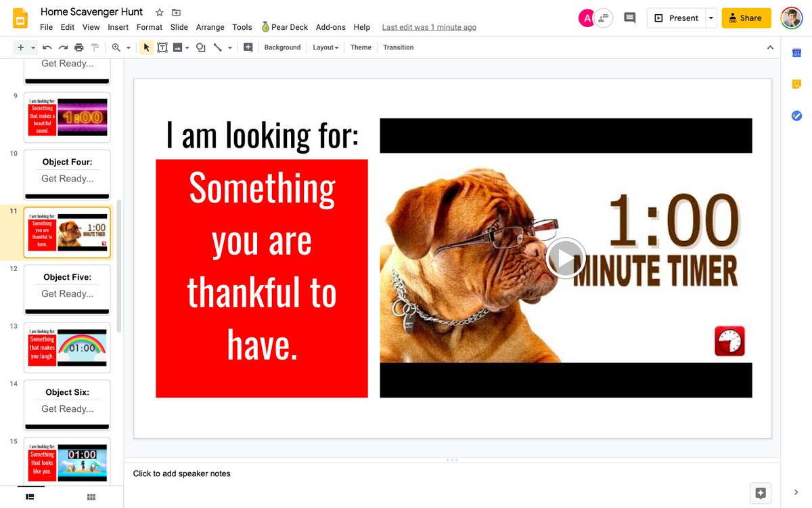Screen dimensions: 812x508
Task: Open the Insert menu
Action: click(x=118, y=27)
